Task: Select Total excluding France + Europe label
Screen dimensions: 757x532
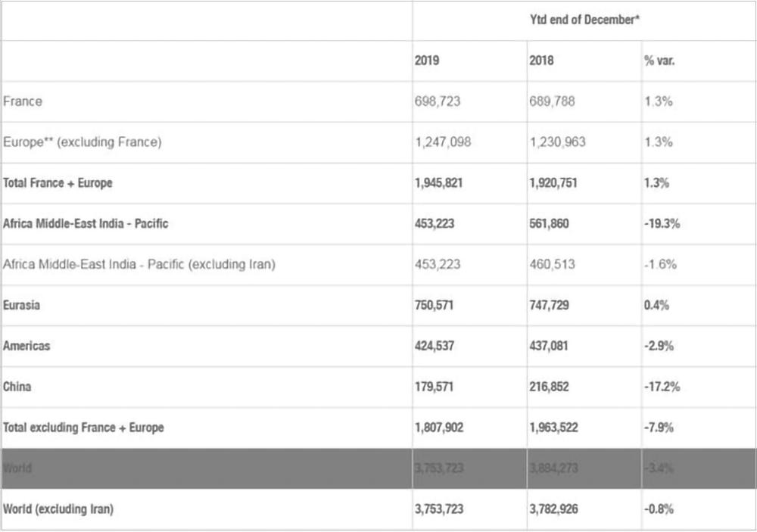Action: point(83,428)
